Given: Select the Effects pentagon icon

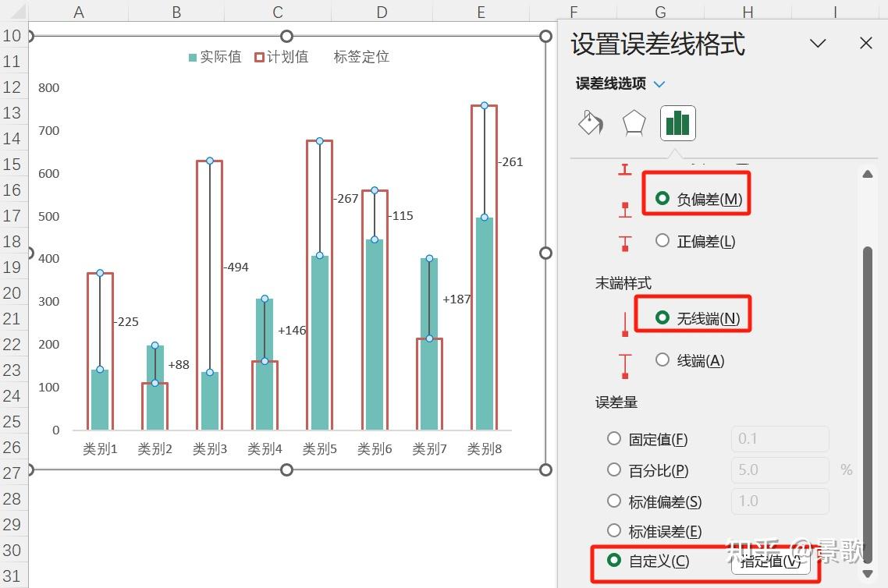Looking at the screenshot, I should click(x=633, y=122).
